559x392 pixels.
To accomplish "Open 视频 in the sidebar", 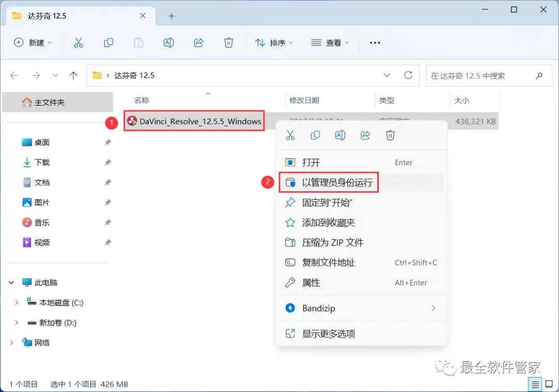I will [42, 242].
